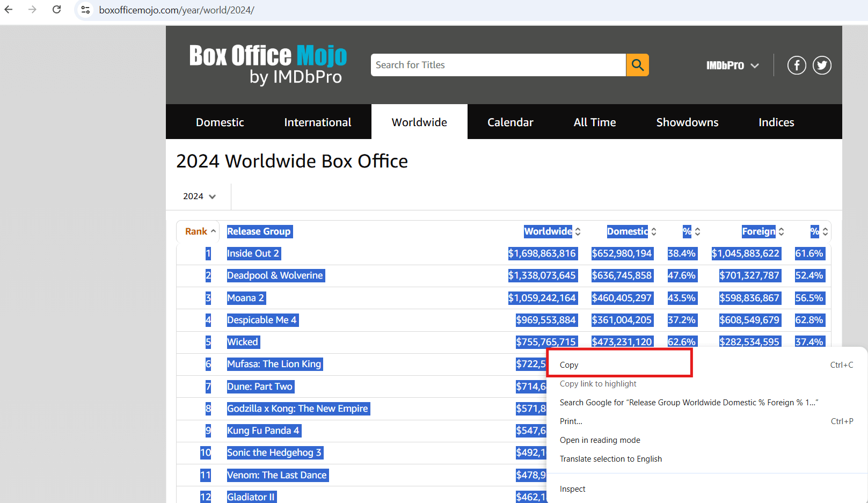Expand the IMDbPro dropdown

732,65
